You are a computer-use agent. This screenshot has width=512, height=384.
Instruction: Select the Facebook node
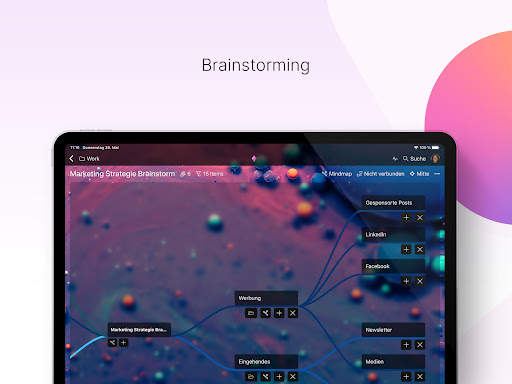[x=393, y=266]
